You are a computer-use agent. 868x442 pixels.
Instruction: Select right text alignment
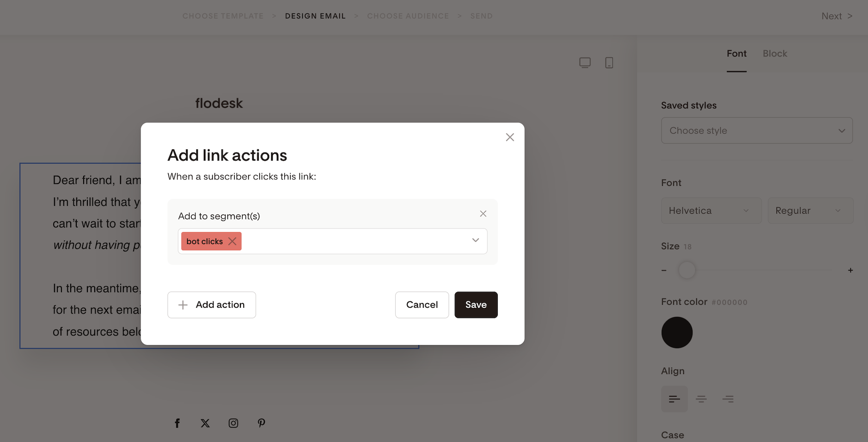(x=728, y=399)
